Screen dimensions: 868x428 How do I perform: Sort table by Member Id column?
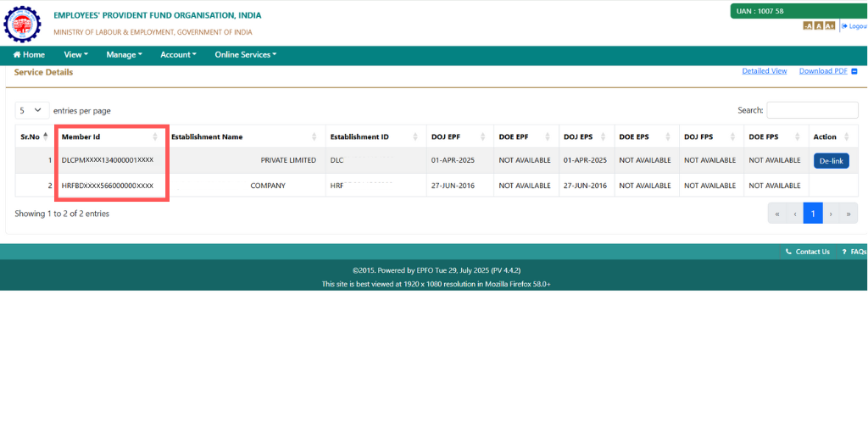pyautogui.click(x=110, y=136)
